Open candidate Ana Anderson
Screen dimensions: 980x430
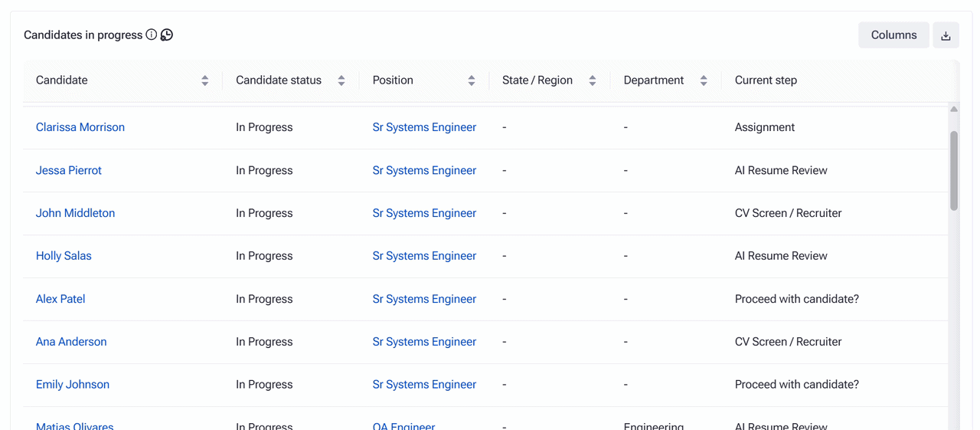click(x=71, y=342)
